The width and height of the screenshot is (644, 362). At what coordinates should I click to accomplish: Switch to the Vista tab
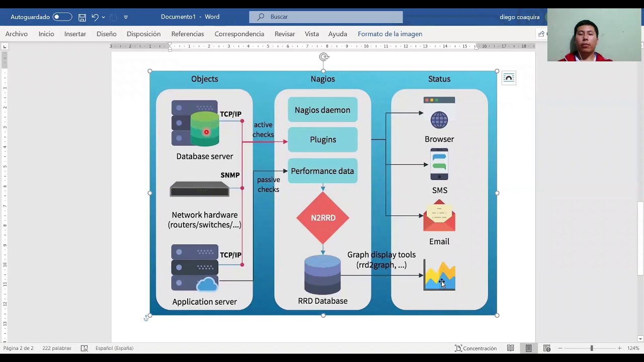[312, 34]
